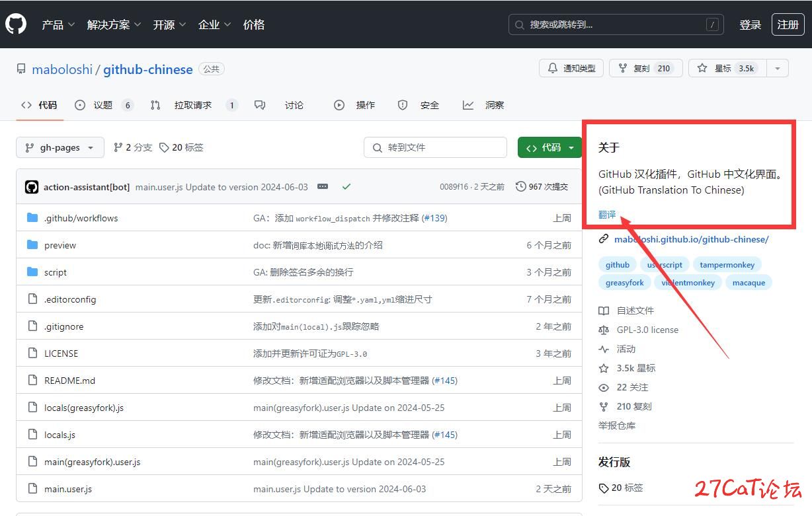Open the 拉取请求 tab
This screenshot has width=812, height=516.
pyautogui.click(x=194, y=105)
